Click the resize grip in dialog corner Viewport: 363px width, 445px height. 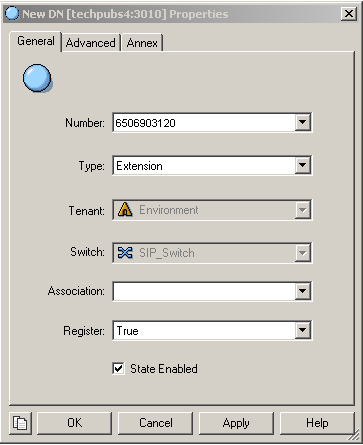352,435
